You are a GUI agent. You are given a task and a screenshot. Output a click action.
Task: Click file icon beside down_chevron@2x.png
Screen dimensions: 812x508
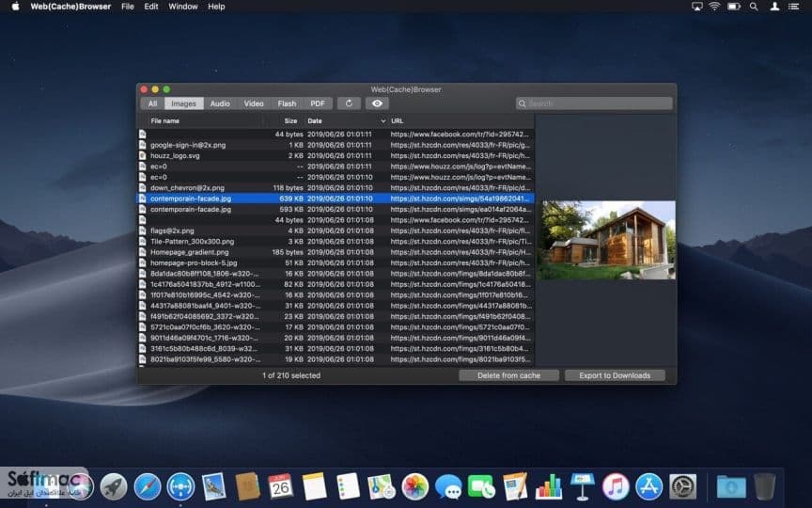143,187
